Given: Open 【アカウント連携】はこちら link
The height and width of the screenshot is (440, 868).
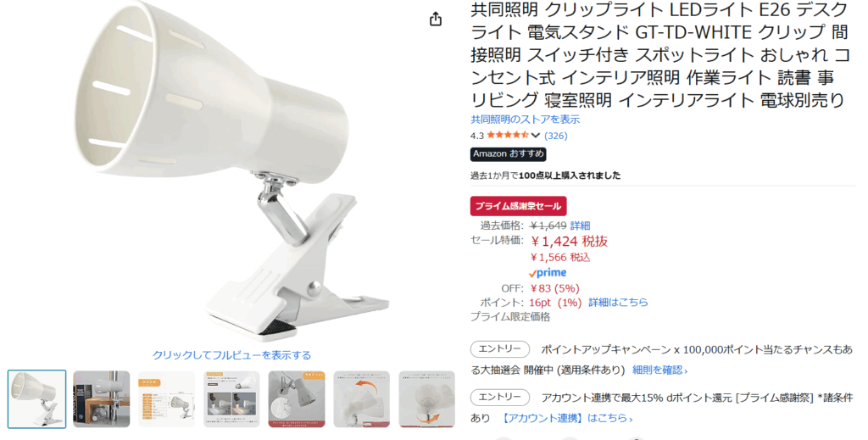Looking at the screenshot, I should [565, 418].
